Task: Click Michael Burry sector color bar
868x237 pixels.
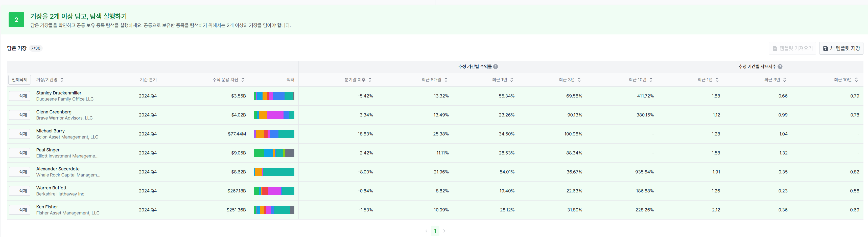Action: [274, 134]
